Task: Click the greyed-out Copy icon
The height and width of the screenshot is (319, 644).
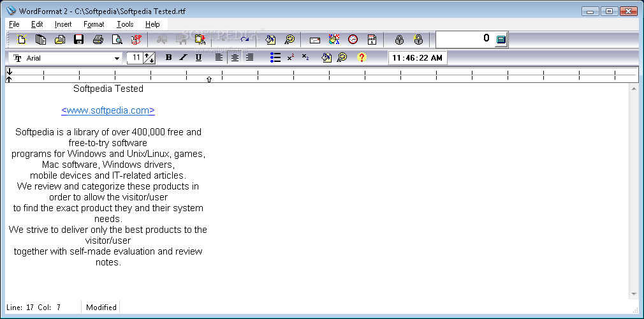Action: click(181, 40)
